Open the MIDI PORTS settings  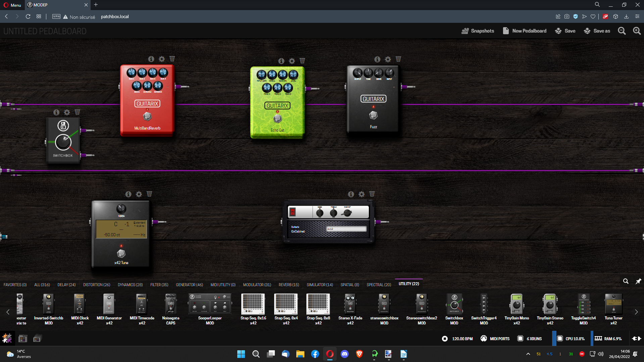pyautogui.click(x=495, y=339)
